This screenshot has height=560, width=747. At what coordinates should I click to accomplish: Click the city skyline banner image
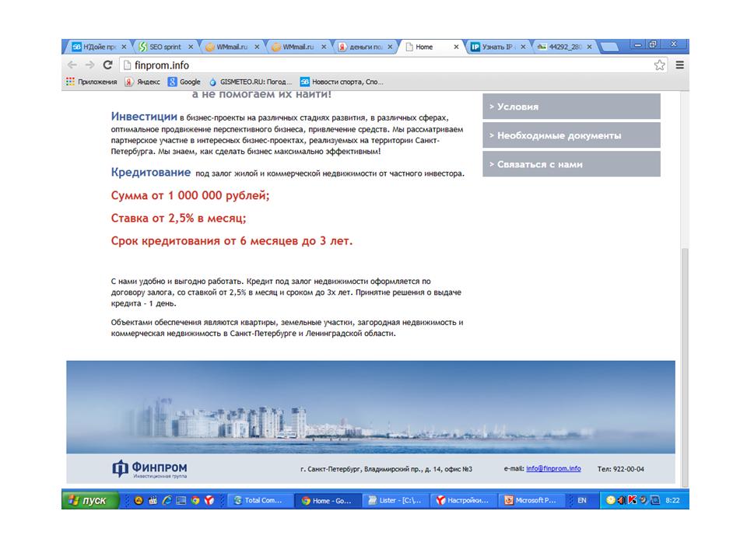(370, 407)
